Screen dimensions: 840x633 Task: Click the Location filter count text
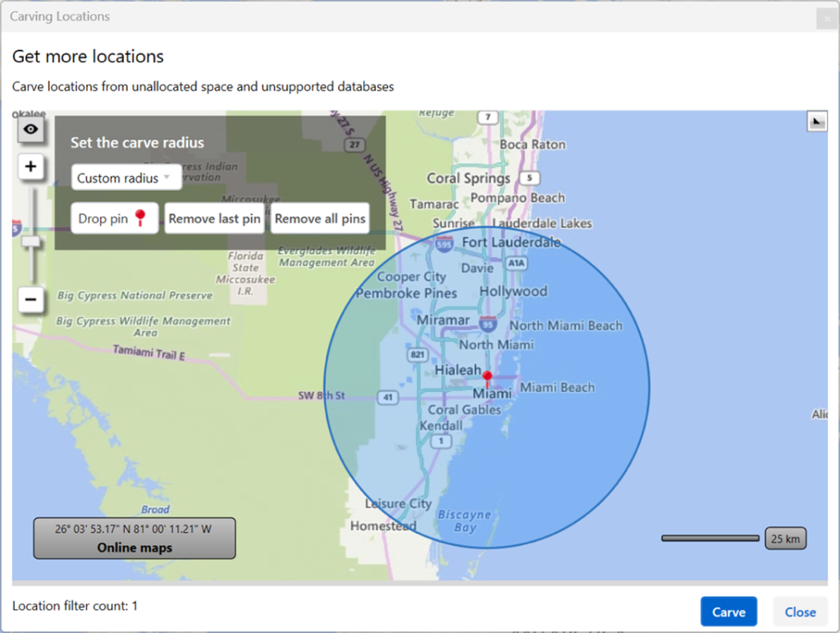pyautogui.click(x=75, y=606)
